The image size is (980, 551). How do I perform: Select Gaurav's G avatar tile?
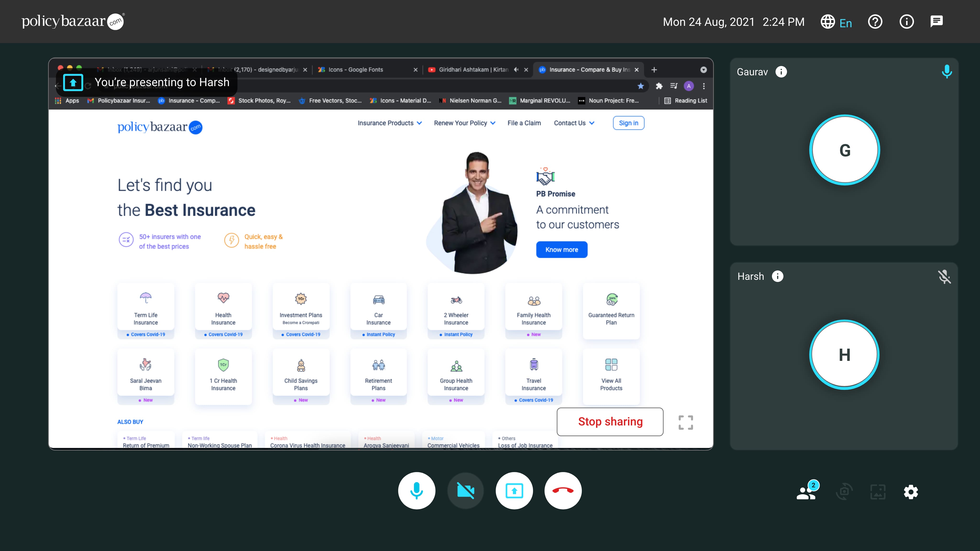[x=844, y=150]
